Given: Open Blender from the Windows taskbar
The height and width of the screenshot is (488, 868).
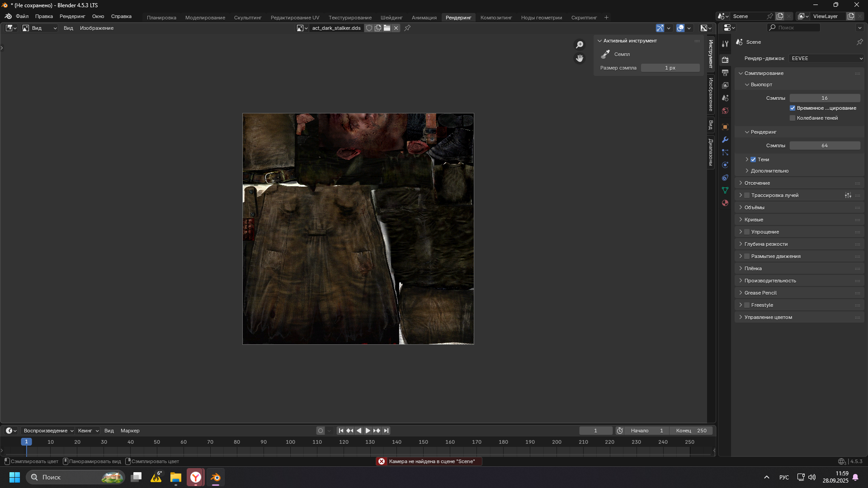Looking at the screenshot, I should (216, 477).
